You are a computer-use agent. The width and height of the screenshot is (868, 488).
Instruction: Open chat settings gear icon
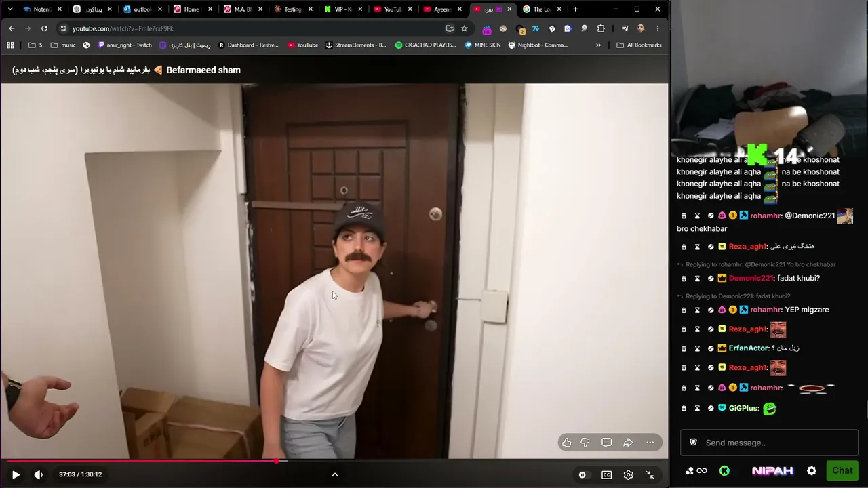click(x=812, y=471)
